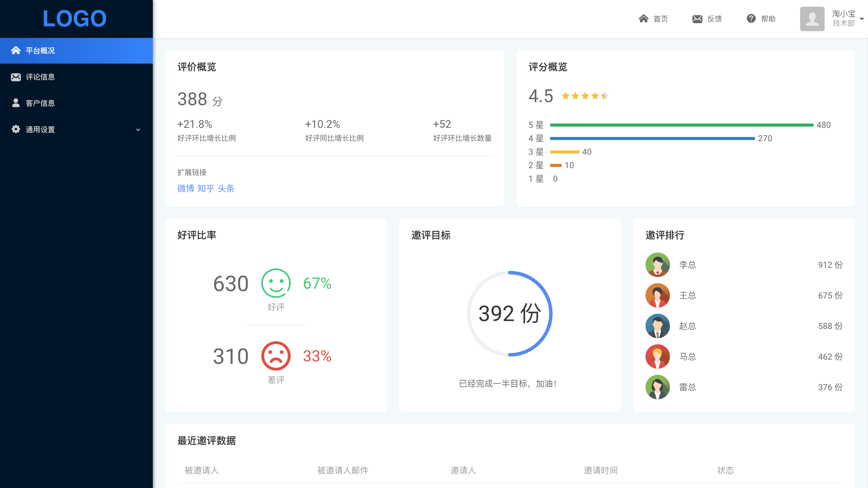
Task: Open the 头条 extension link
Action: [226, 188]
